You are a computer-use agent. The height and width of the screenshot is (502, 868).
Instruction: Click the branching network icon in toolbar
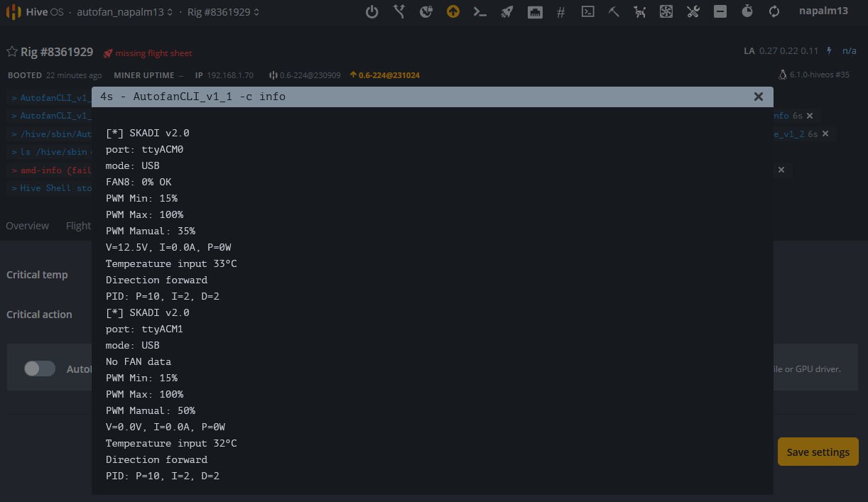[399, 11]
